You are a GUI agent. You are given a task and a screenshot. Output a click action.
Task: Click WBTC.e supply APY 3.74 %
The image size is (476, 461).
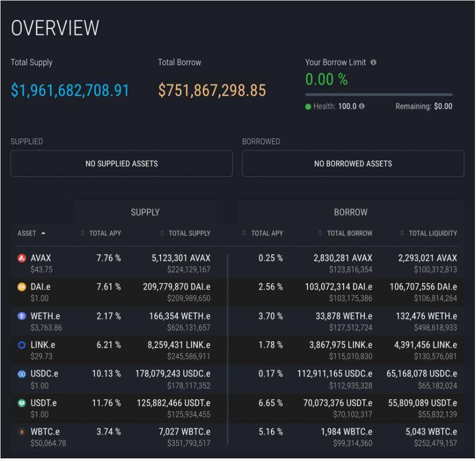tap(109, 432)
